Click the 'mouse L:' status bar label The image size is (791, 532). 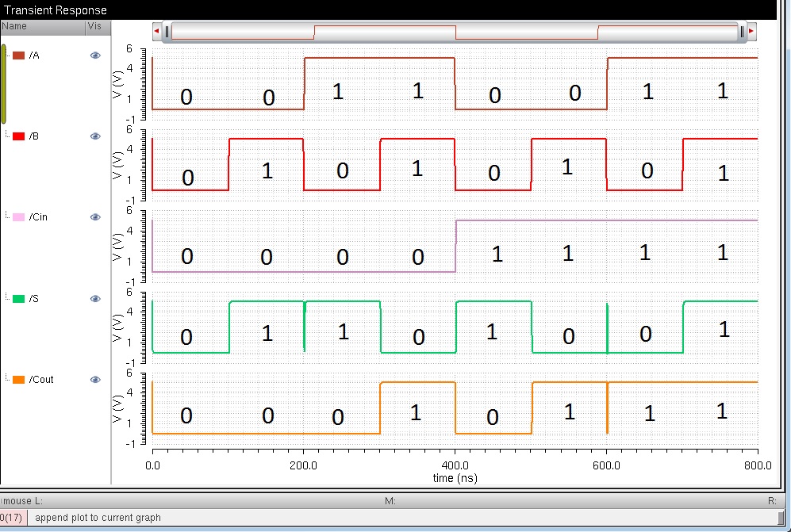(x=22, y=501)
